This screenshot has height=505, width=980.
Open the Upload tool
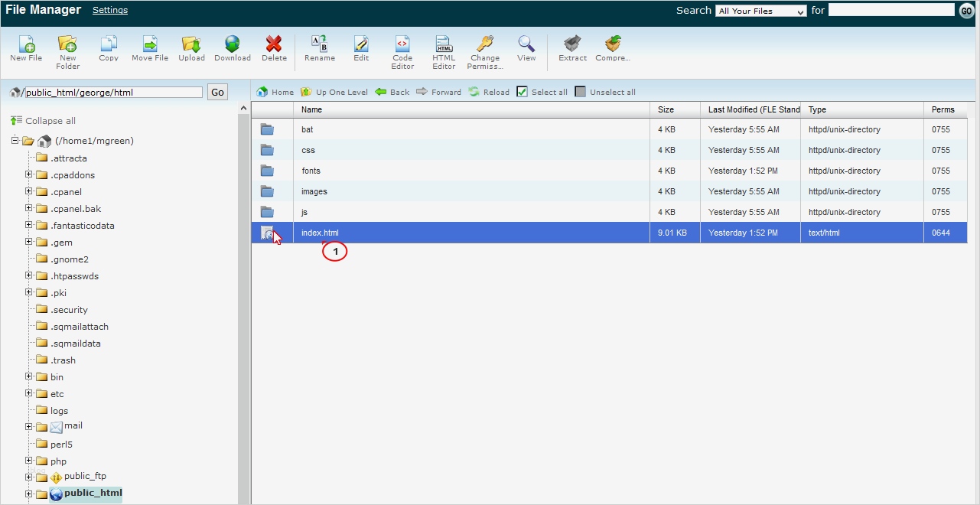point(191,49)
